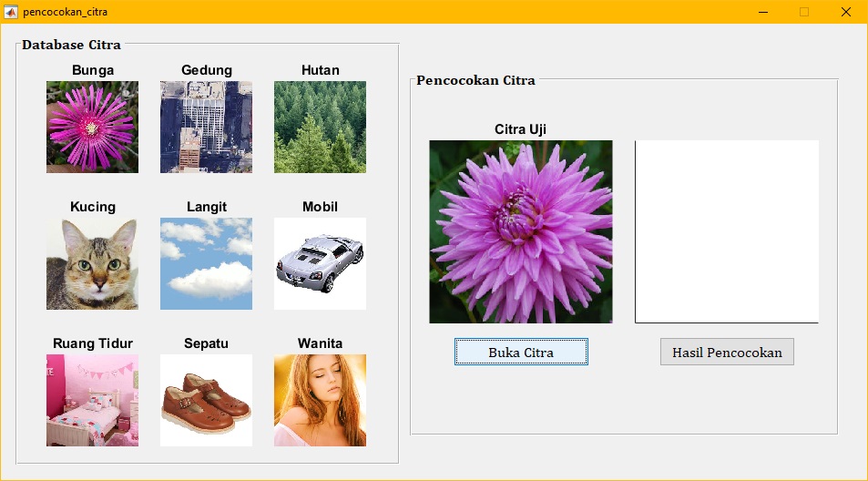The height and width of the screenshot is (481, 868).
Task: Close the pencocokan_citra window
Action: (x=845, y=11)
